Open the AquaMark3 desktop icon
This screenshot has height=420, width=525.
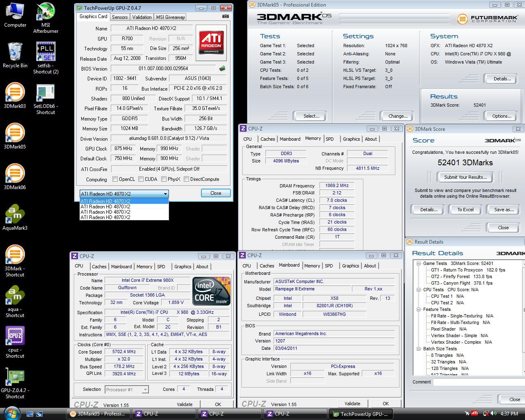click(x=15, y=217)
